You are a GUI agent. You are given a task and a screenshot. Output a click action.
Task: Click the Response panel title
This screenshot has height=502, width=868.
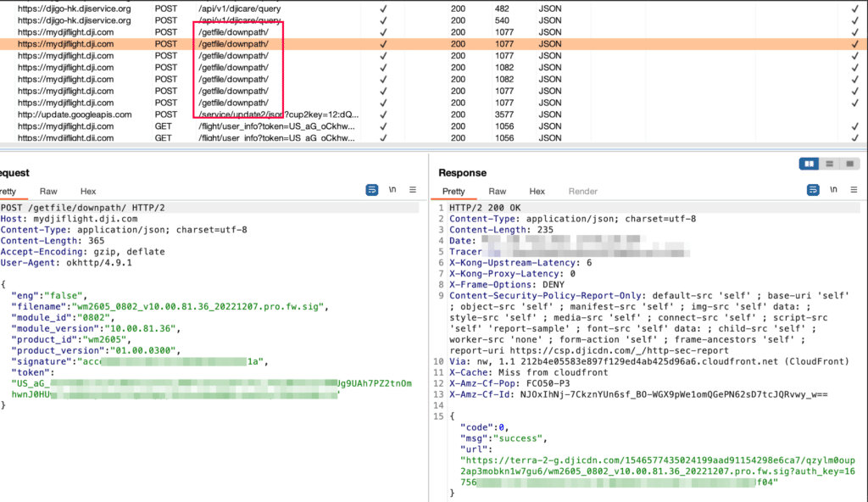click(462, 173)
